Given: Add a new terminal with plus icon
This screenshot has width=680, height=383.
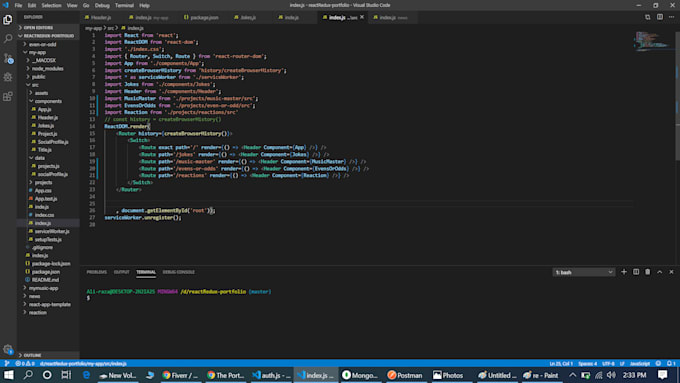Looking at the screenshot, I should point(624,272).
